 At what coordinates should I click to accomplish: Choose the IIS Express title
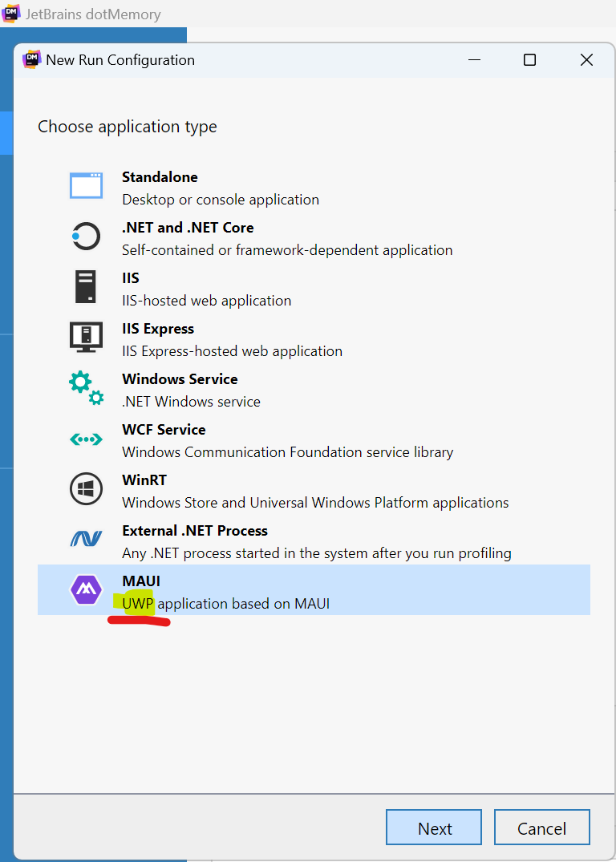(x=158, y=329)
